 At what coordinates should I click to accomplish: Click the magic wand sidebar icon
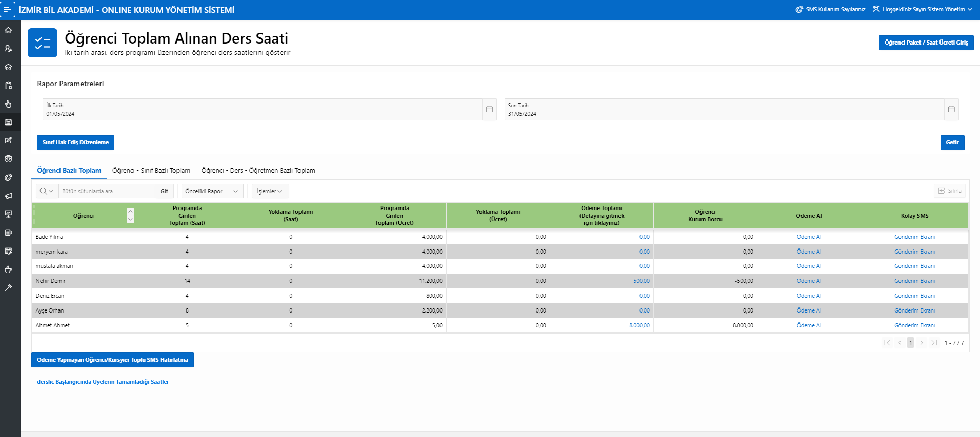[9, 288]
